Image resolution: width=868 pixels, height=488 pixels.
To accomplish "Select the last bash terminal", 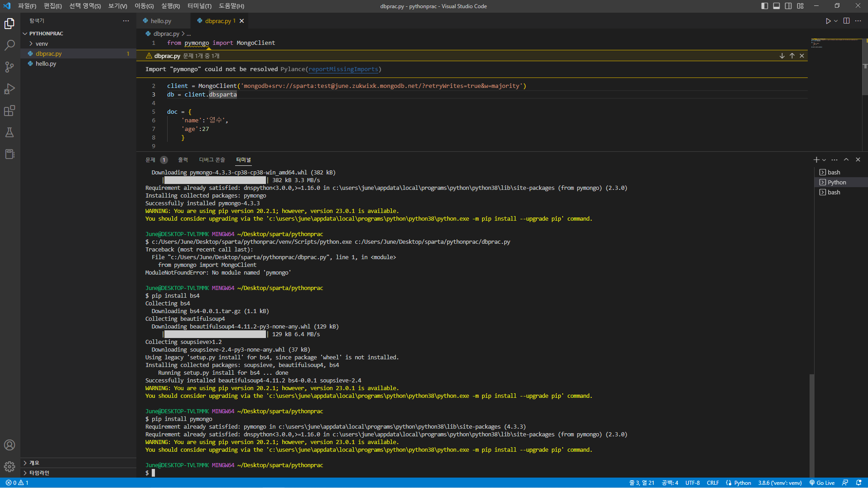I will click(x=841, y=192).
